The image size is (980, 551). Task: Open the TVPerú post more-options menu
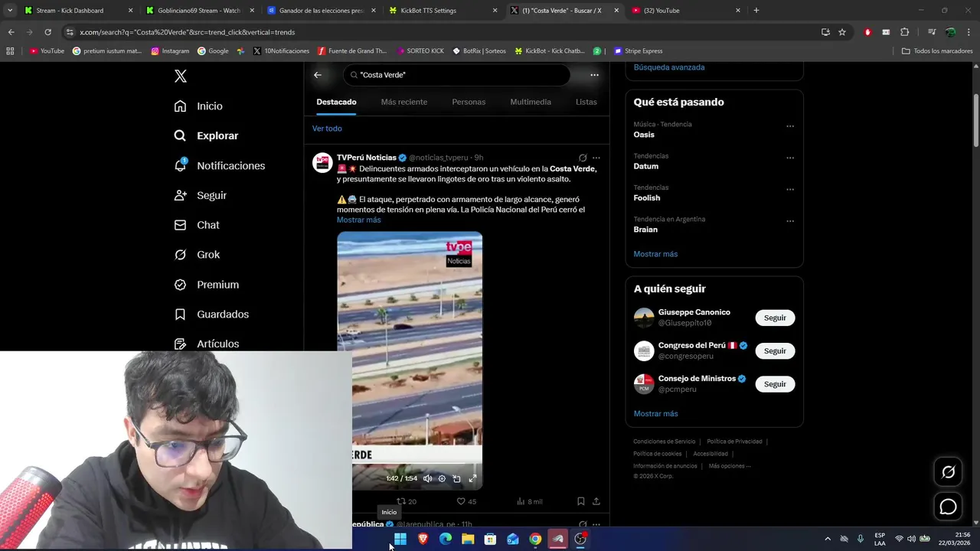click(x=596, y=158)
